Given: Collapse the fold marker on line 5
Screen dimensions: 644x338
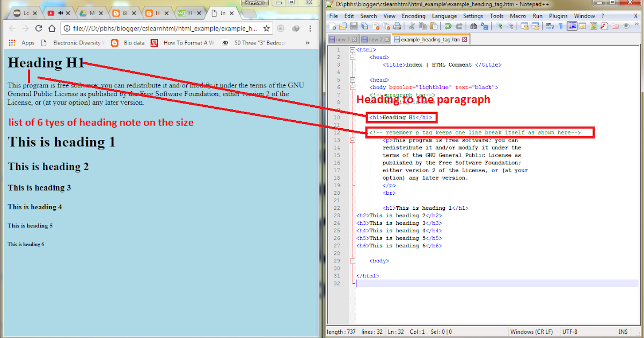Looking at the screenshot, I should coord(352,80).
